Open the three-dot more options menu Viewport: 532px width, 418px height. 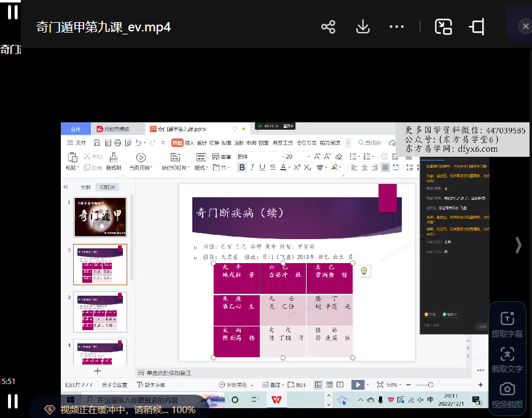tap(397, 27)
